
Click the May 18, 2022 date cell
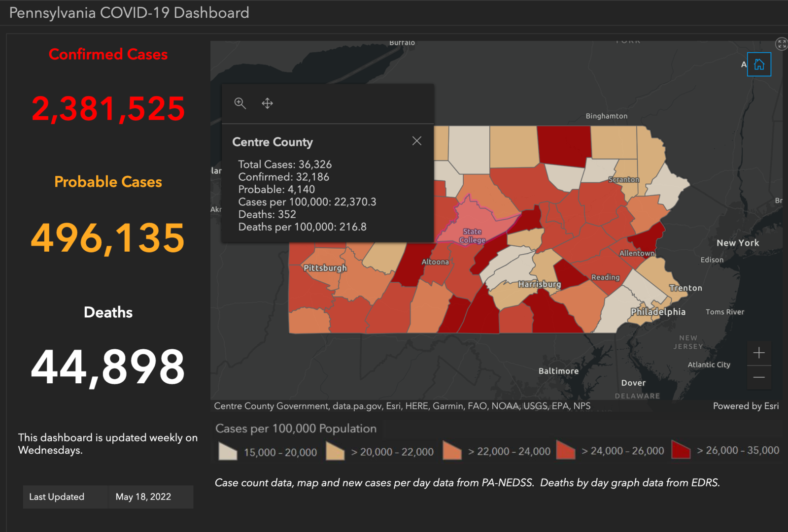(151, 497)
